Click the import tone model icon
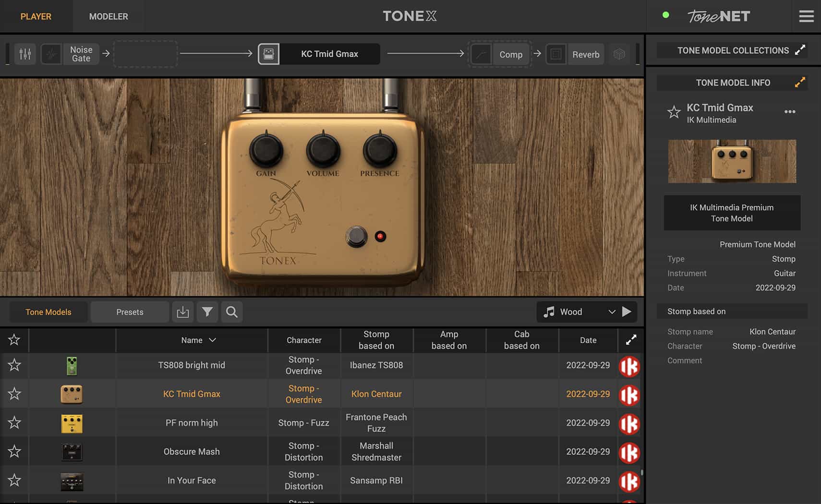The image size is (821, 504). point(182,312)
